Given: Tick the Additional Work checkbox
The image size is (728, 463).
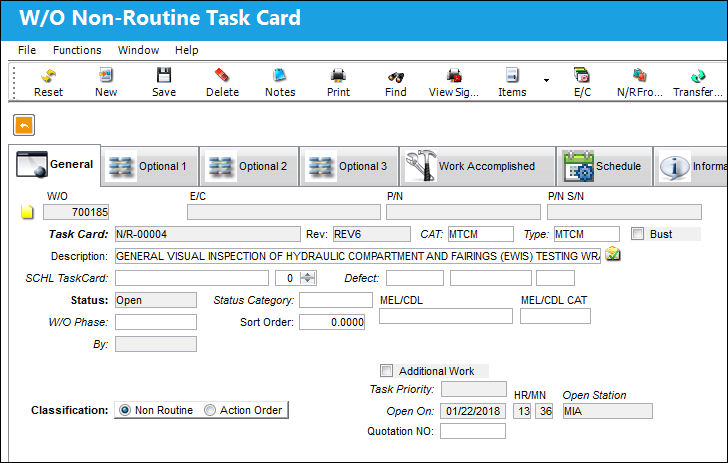Looking at the screenshot, I should point(386,371).
